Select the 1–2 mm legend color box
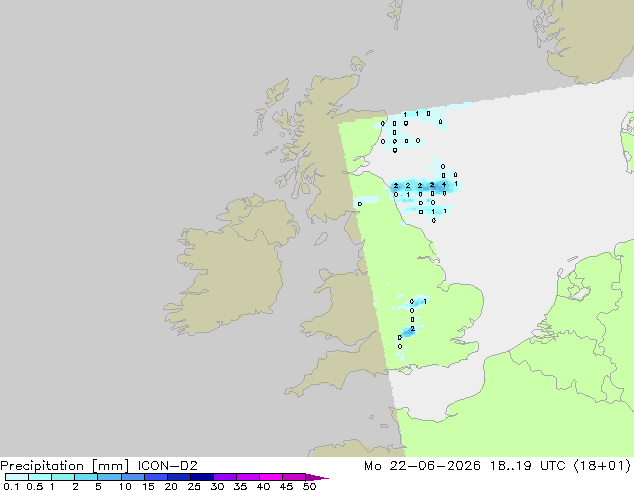 click(63, 477)
